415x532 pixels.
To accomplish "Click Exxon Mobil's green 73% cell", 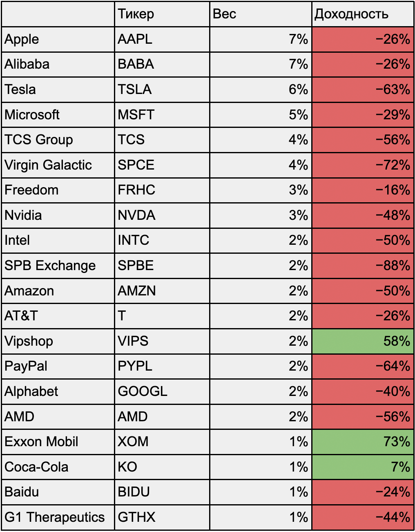I will point(362,442).
